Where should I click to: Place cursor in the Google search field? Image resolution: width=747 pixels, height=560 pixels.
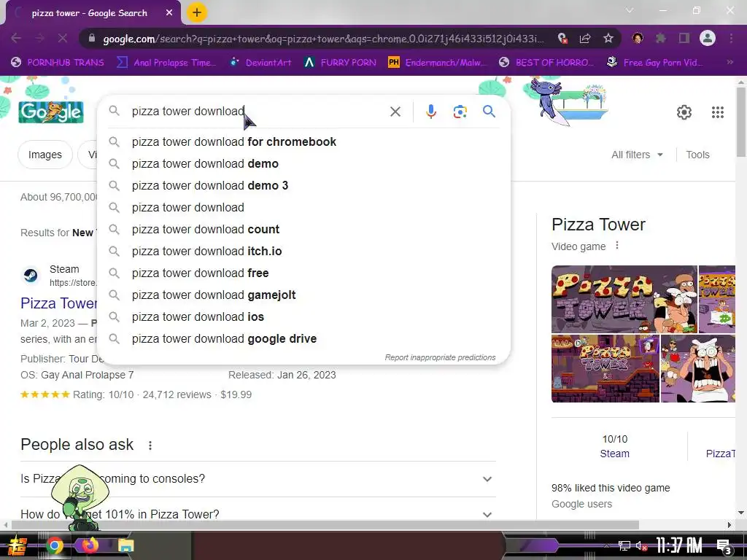pos(258,112)
